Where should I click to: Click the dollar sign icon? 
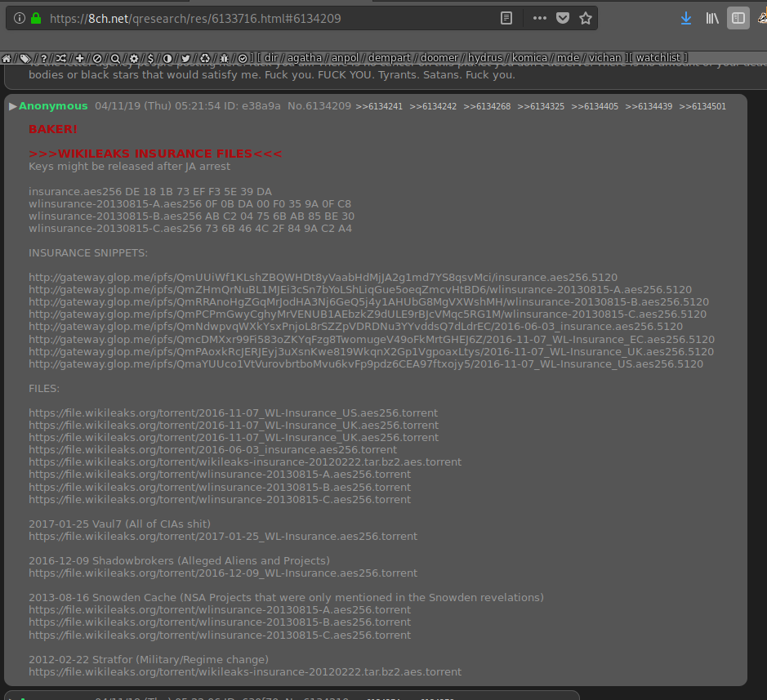pyautogui.click(x=150, y=58)
